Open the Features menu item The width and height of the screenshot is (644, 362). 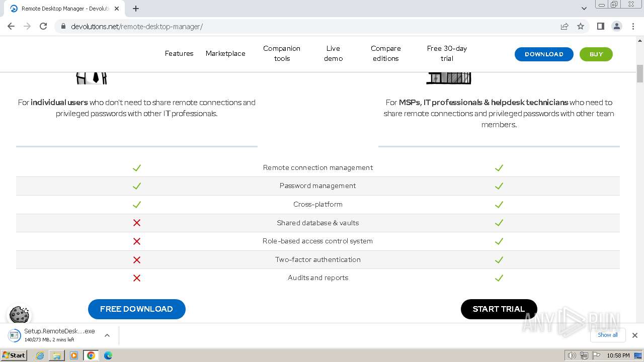[179, 53]
